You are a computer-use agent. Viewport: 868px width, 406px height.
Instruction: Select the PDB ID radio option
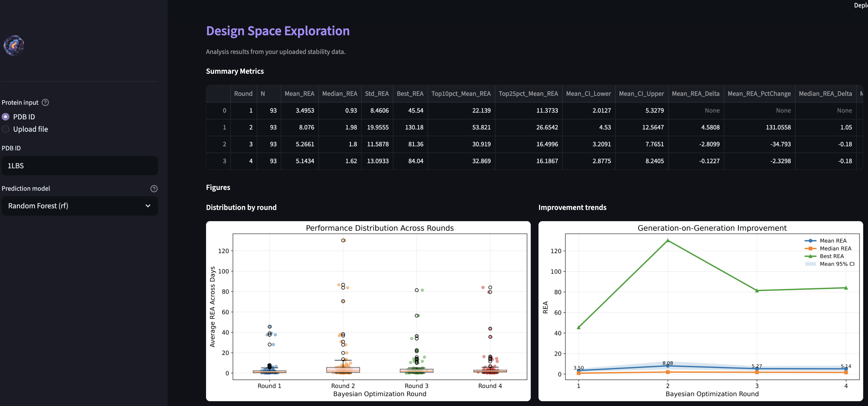(x=6, y=117)
